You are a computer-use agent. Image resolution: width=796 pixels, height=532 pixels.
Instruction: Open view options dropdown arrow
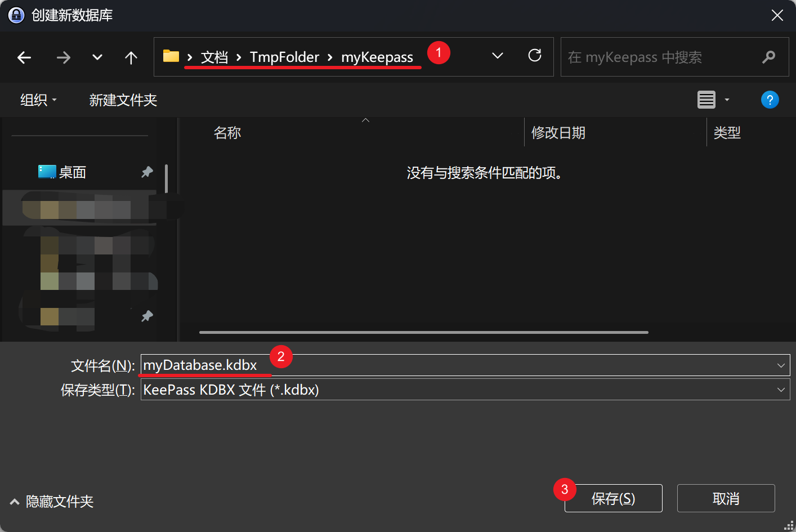[x=727, y=100]
